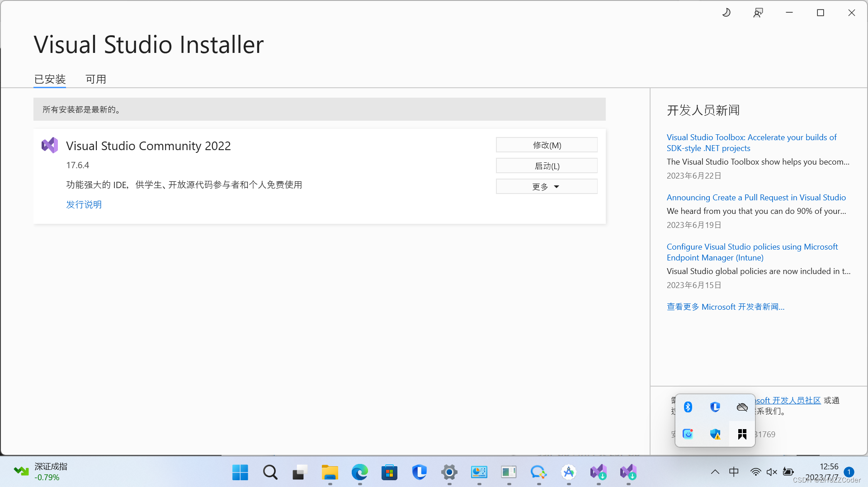
Task: Open Task View on the taskbar
Action: (x=300, y=473)
